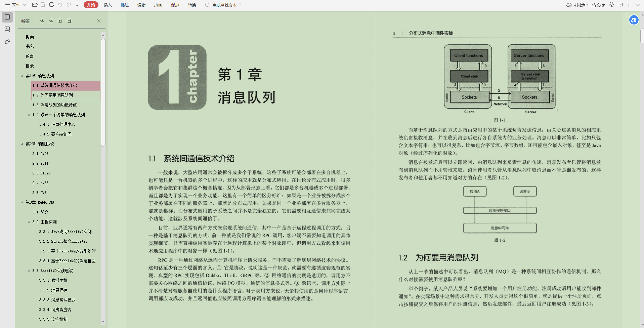
Task: Toggle the bookmarks panel sidebar icon
Action: [x=7, y=17]
